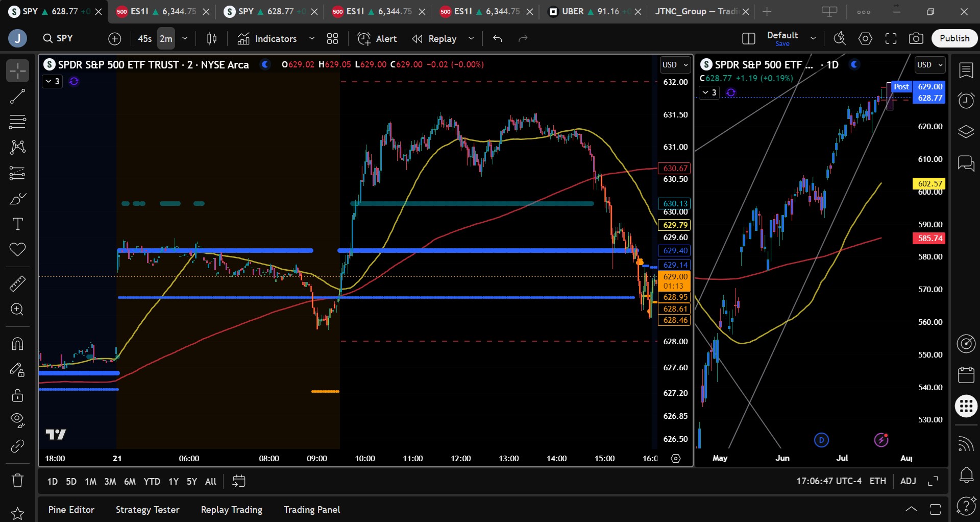Open the Pine Editor panel

click(71, 510)
